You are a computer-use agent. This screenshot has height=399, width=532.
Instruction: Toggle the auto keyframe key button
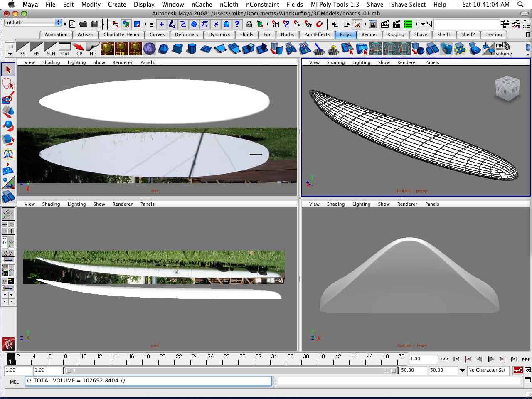(518, 370)
